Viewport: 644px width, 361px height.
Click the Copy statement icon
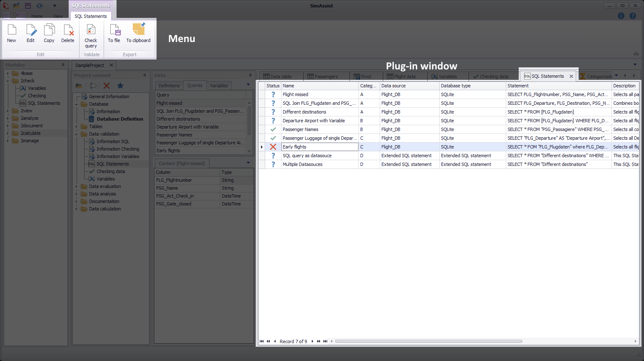tap(49, 33)
